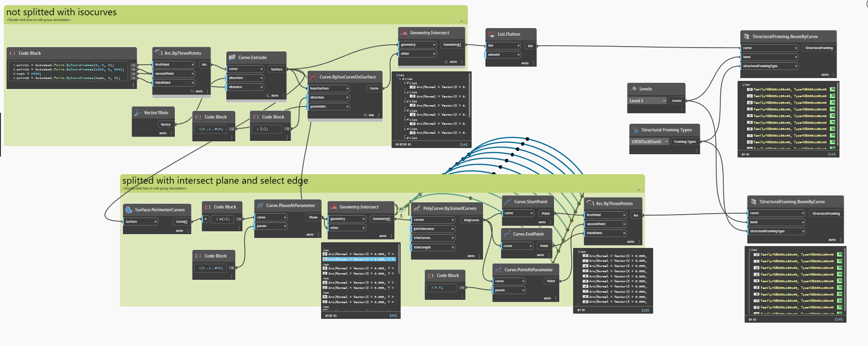Image resolution: width=868 pixels, height=346 pixels.
Task: Click the Curve.ByIsoCurveOnSurface node icon
Action: [313, 77]
